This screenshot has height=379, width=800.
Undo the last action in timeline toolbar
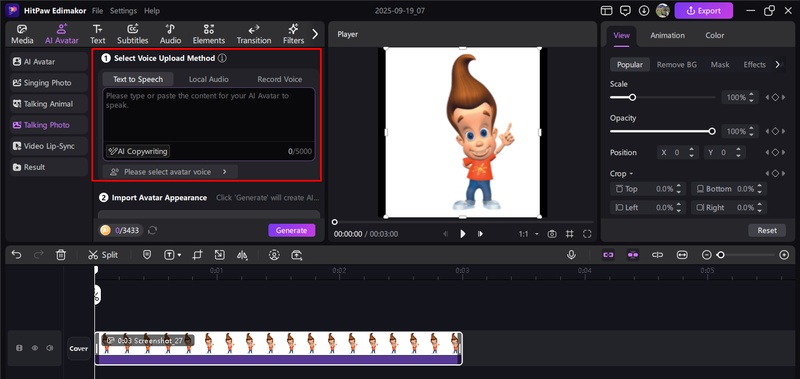(16, 255)
